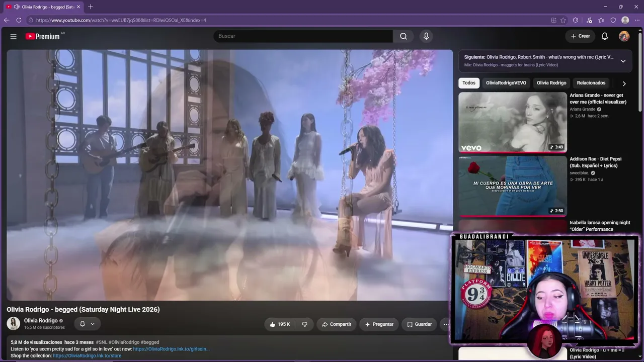The height and width of the screenshot is (362, 644).
Task: Click the video title begged Saturday Night Live
Action: point(83,309)
